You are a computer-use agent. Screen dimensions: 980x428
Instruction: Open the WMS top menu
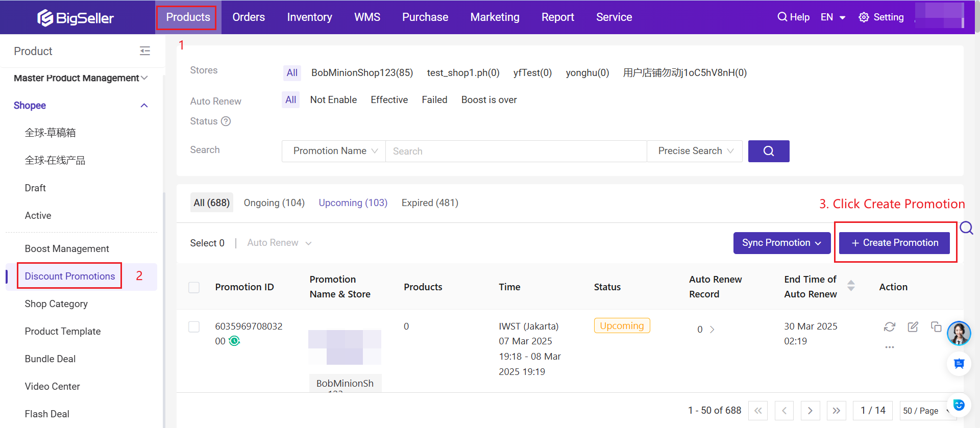tap(367, 17)
